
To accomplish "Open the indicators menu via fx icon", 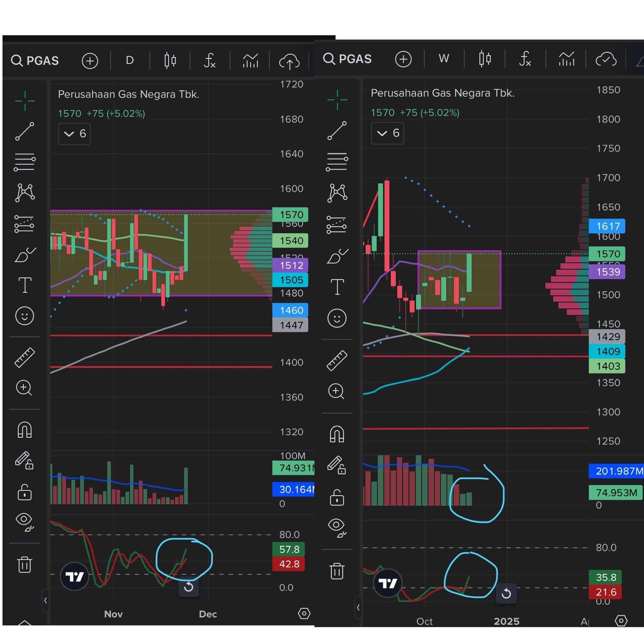I will coord(209,60).
